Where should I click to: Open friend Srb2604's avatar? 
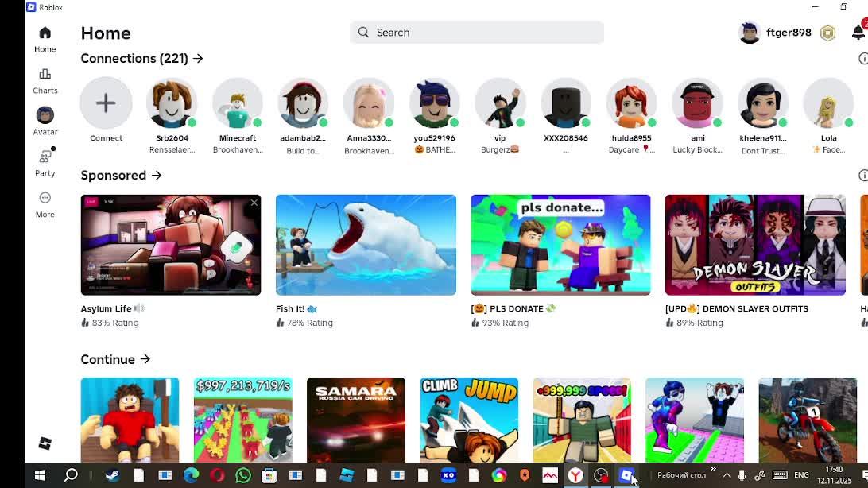click(x=172, y=103)
